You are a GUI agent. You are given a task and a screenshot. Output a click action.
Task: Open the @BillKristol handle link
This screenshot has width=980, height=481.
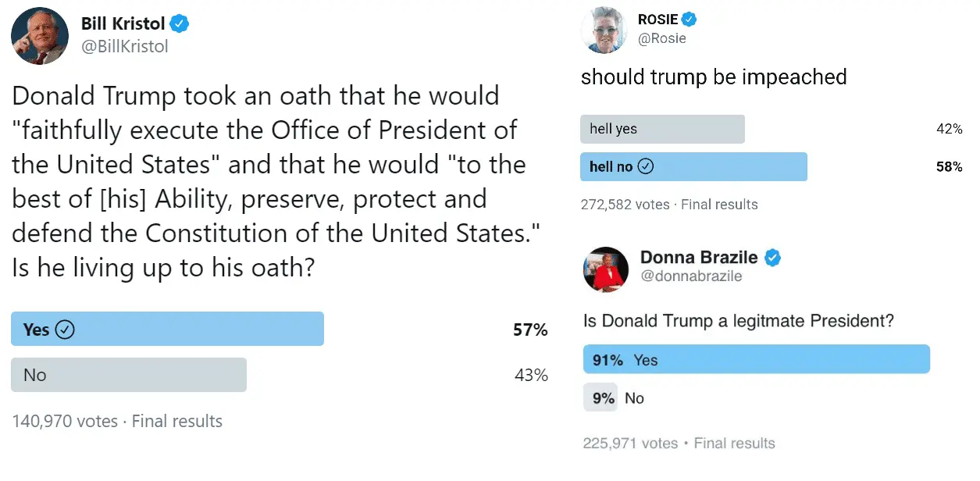pyautogui.click(x=125, y=47)
